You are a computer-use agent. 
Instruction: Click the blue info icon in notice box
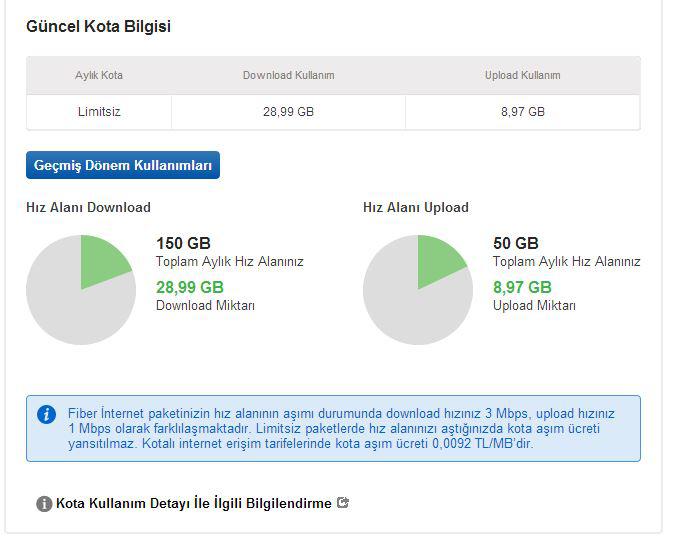(46, 414)
